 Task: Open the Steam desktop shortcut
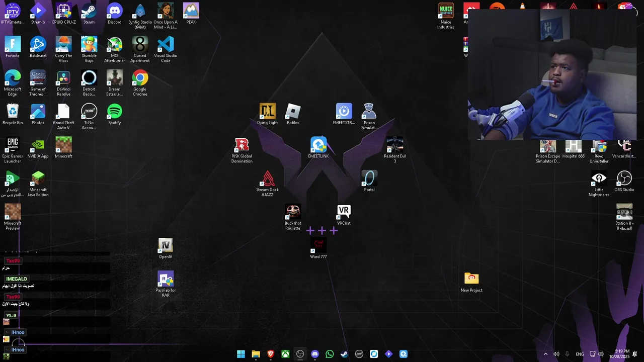(x=89, y=14)
